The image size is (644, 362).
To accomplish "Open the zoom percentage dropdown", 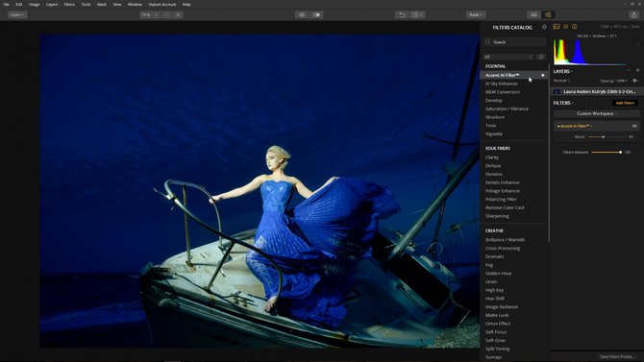I will [x=150, y=14].
